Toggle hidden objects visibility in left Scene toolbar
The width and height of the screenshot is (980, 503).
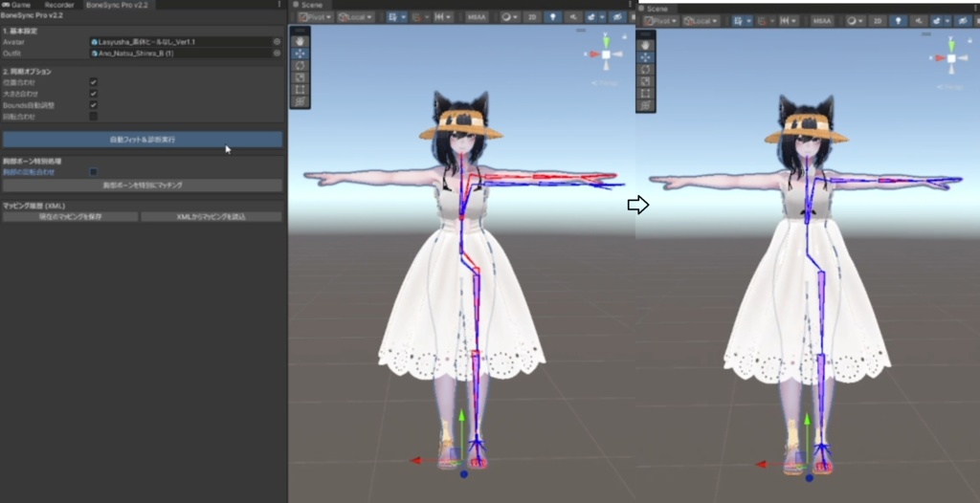[617, 17]
